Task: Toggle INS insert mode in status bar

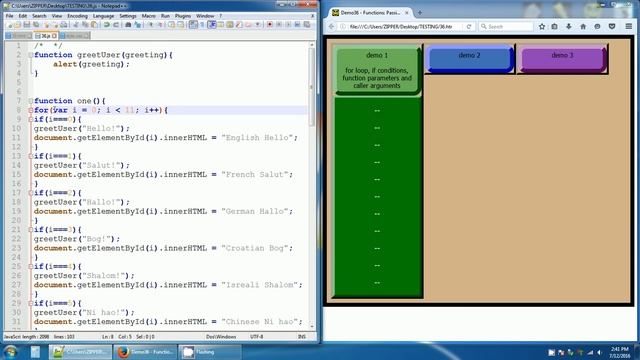Action: pyautogui.click(x=302, y=337)
